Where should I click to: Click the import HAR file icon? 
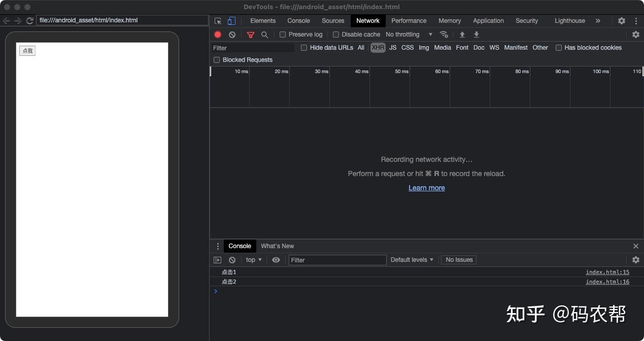462,34
